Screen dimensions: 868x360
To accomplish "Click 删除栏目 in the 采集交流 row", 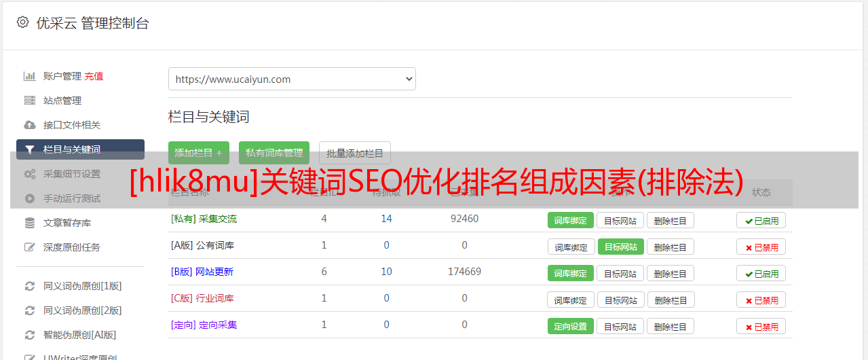I will (x=670, y=220).
